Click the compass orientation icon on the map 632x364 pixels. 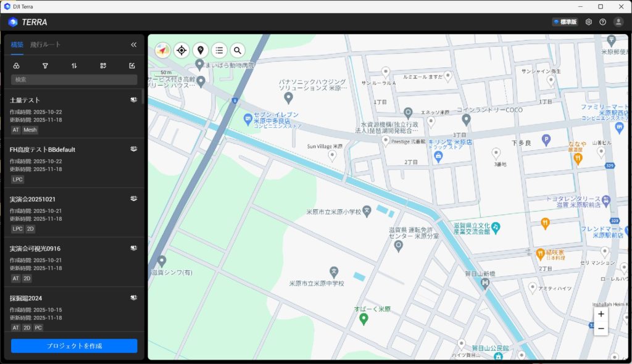click(163, 51)
